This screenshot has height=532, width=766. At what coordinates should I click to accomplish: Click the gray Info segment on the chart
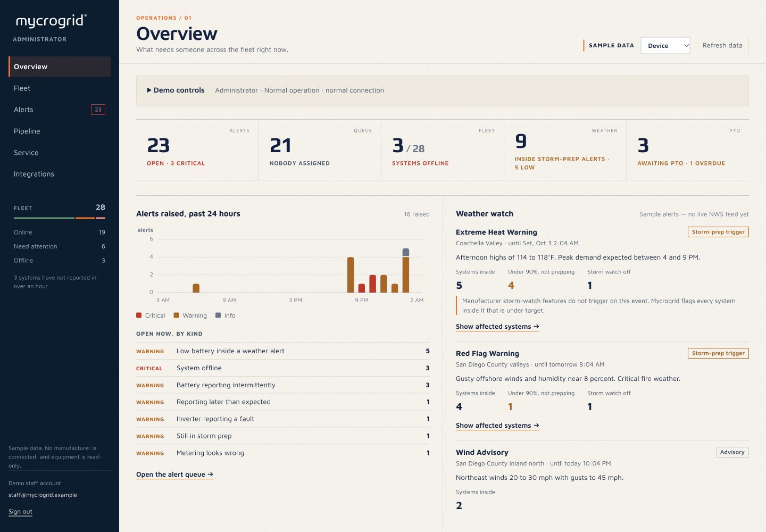click(406, 252)
